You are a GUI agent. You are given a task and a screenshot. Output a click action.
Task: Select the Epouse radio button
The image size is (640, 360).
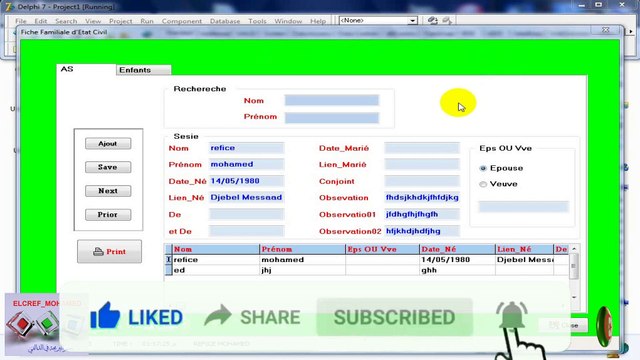(483, 168)
